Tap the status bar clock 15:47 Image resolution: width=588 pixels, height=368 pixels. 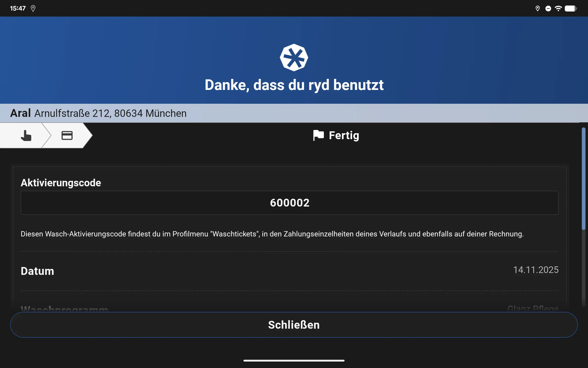pyautogui.click(x=18, y=8)
